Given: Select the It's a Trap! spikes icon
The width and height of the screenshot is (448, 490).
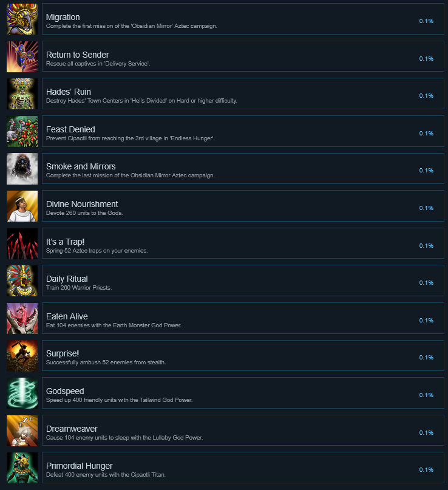Looking at the screenshot, I should [x=22, y=243].
